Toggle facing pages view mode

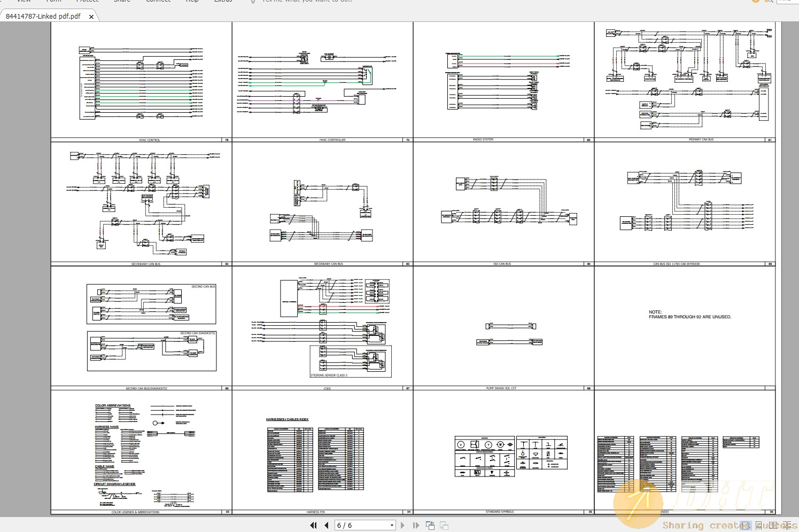pos(773,526)
